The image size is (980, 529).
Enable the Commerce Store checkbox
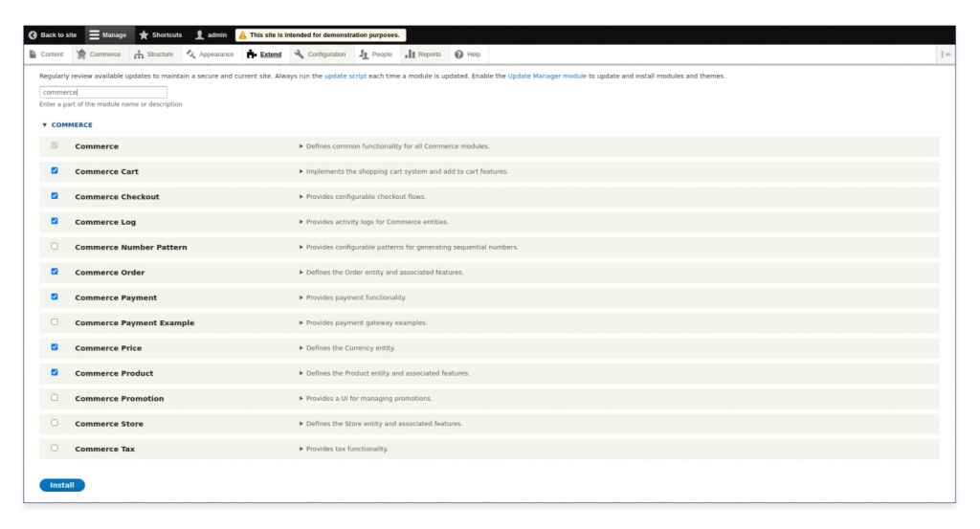coord(55,423)
